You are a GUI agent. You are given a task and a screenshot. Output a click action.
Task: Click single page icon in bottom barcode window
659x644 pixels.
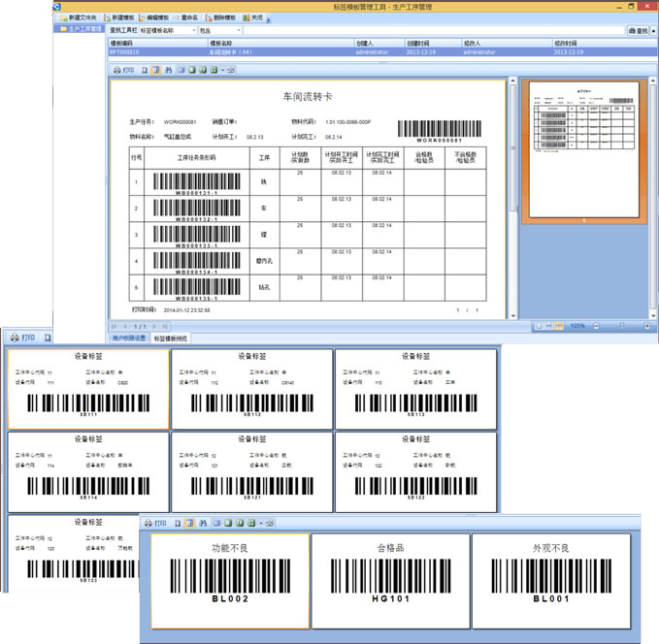(x=216, y=524)
